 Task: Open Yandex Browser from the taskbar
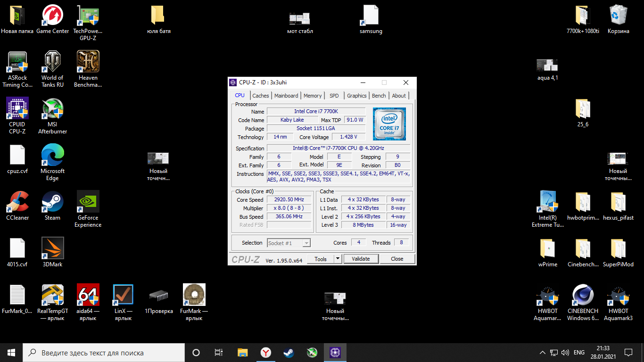(x=265, y=353)
